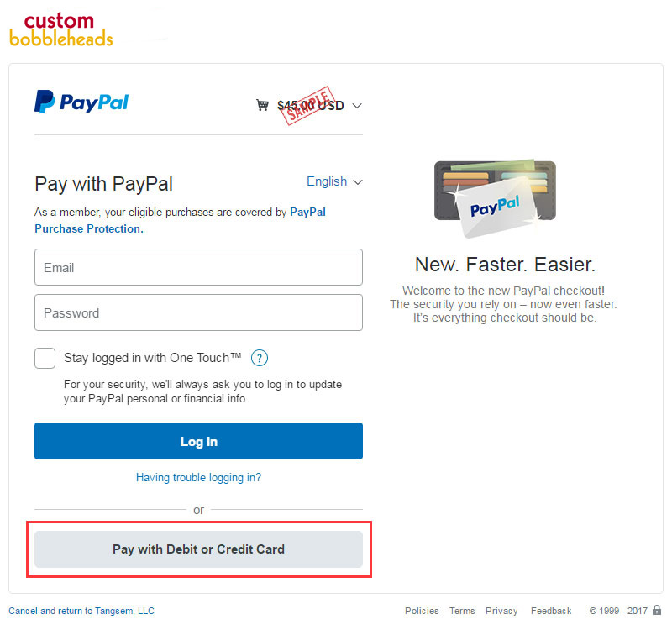Open PayPal Purchase Protection link
Image resolution: width=672 pixels, height=630 pixels.
[x=180, y=220]
